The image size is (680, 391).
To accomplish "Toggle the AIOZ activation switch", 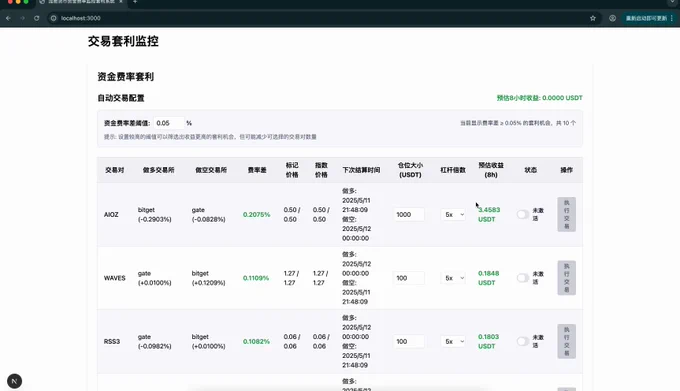I will point(523,215).
